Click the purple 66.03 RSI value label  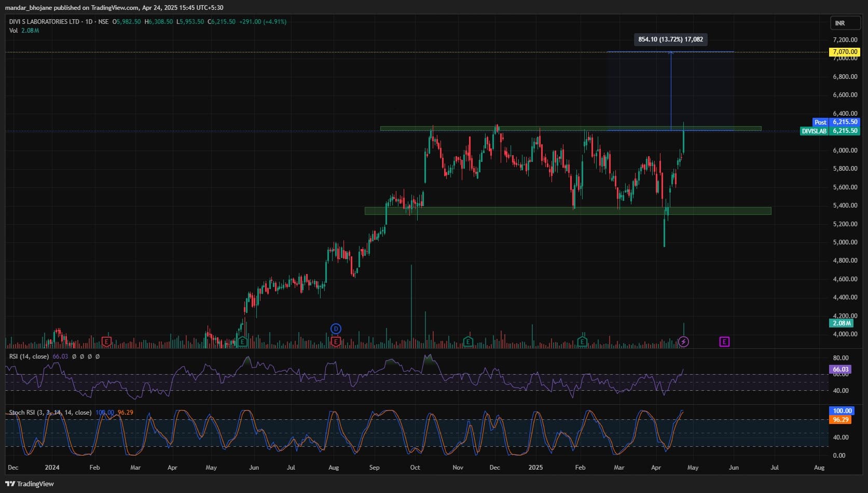click(841, 369)
